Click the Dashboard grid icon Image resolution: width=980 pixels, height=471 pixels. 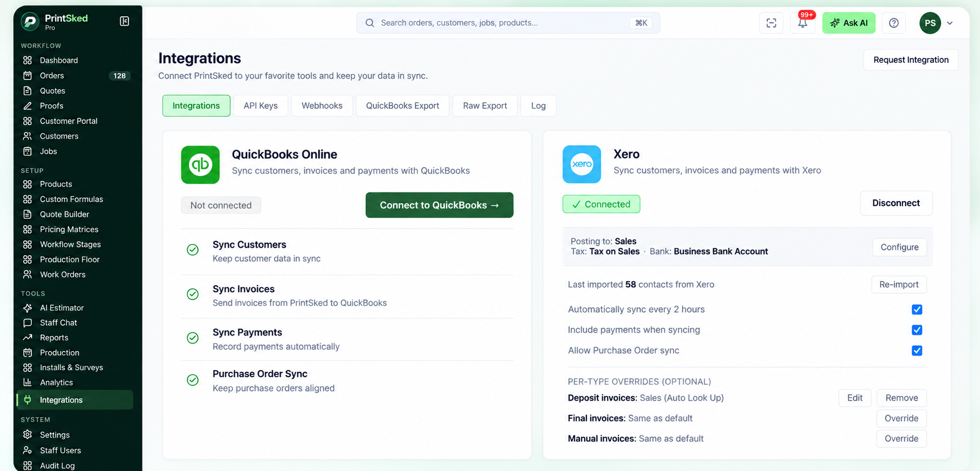28,60
